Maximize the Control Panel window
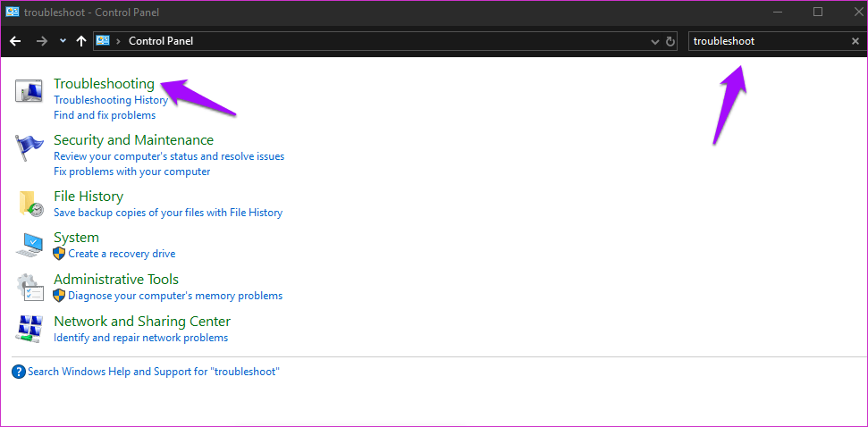This screenshot has width=868, height=427. pyautogui.click(x=818, y=12)
